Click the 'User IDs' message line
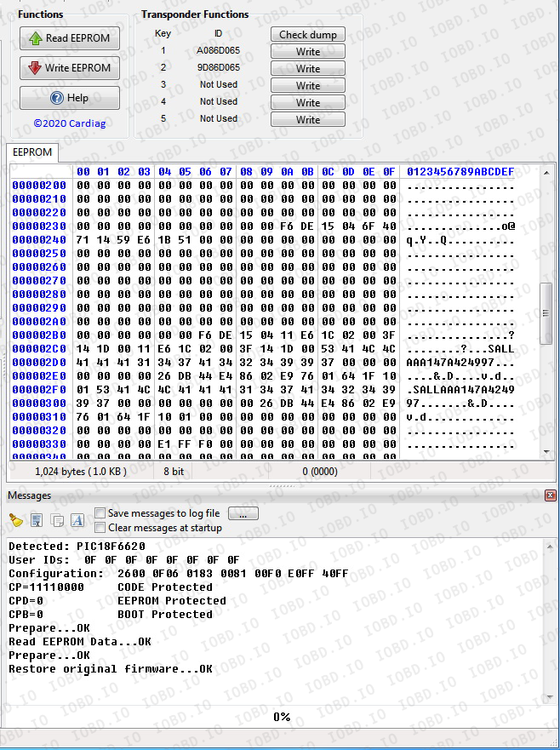The image size is (560, 750). click(124, 559)
